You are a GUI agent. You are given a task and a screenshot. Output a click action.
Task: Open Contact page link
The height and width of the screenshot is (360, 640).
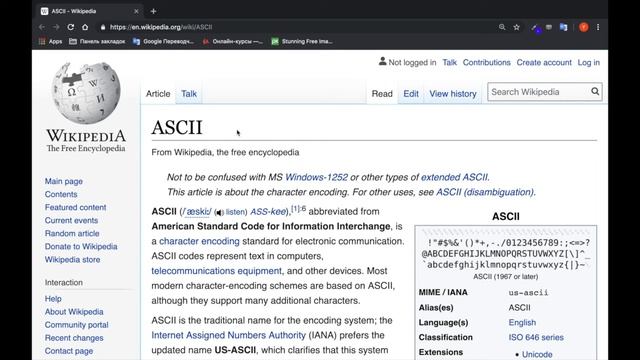click(x=69, y=351)
